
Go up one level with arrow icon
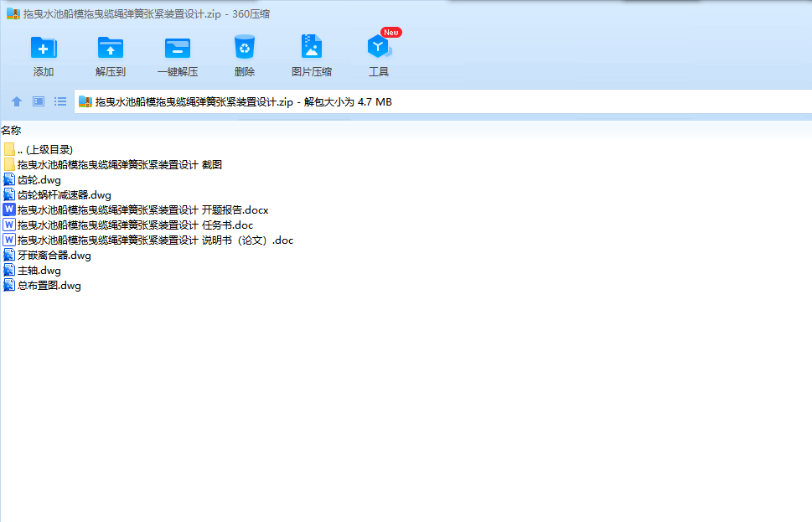point(17,101)
